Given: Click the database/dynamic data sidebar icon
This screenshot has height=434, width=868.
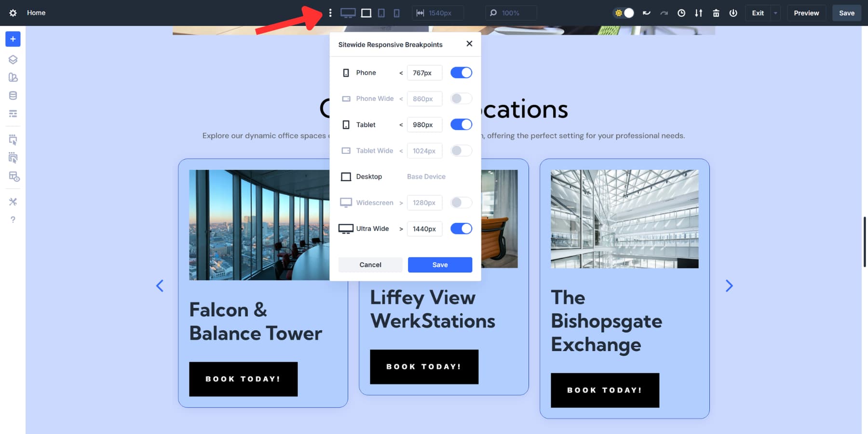Looking at the screenshot, I should point(13,95).
